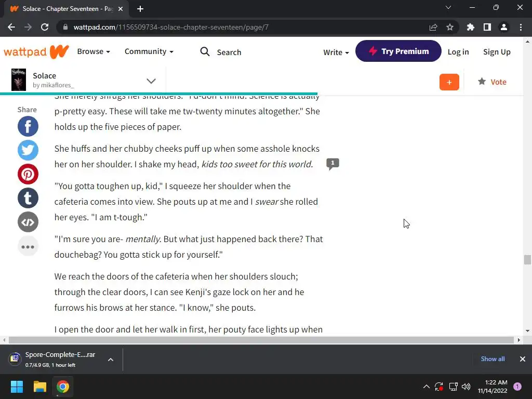
Task: Open the notification center badge
Action: click(517, 387)
